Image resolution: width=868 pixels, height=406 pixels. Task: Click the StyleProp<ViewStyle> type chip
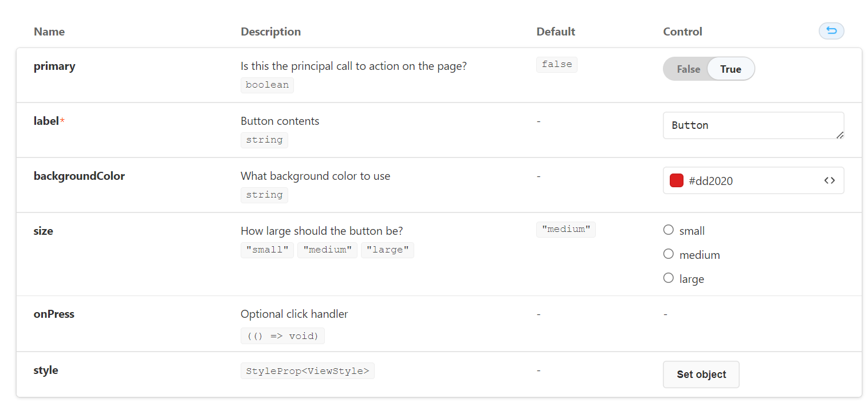[308, 371]
